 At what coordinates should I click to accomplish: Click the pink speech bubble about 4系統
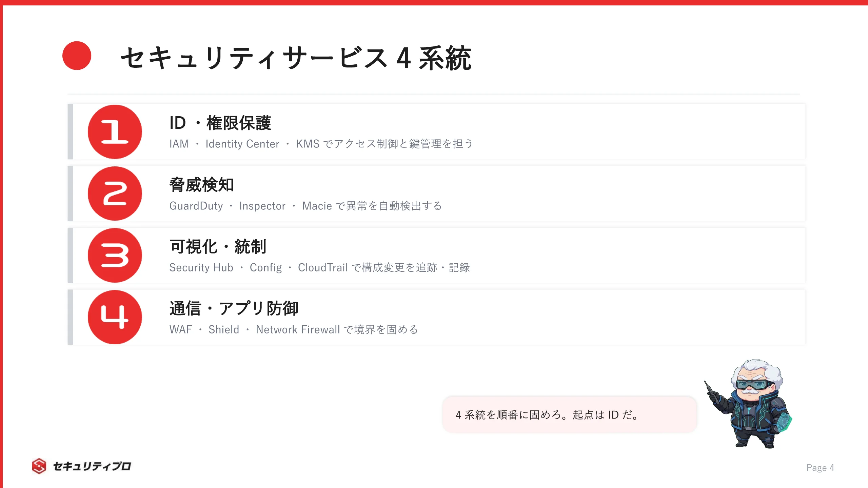pos(570,414)
